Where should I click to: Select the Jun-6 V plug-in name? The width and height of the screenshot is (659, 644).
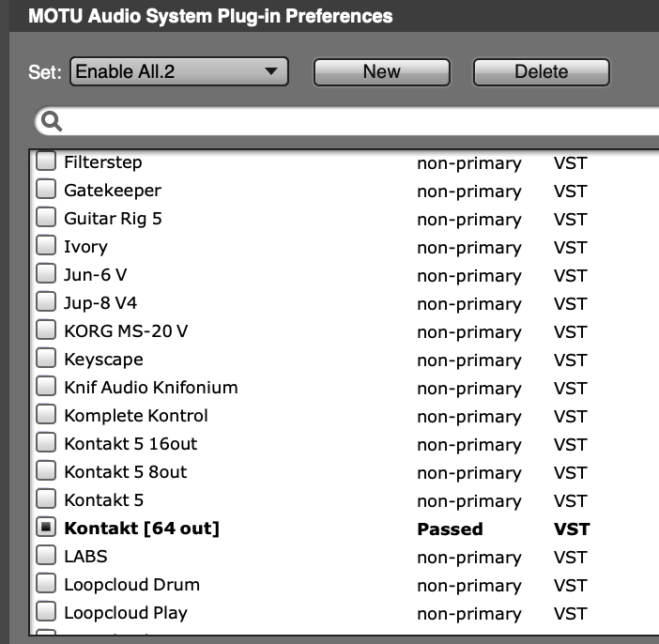pos(96,275)
